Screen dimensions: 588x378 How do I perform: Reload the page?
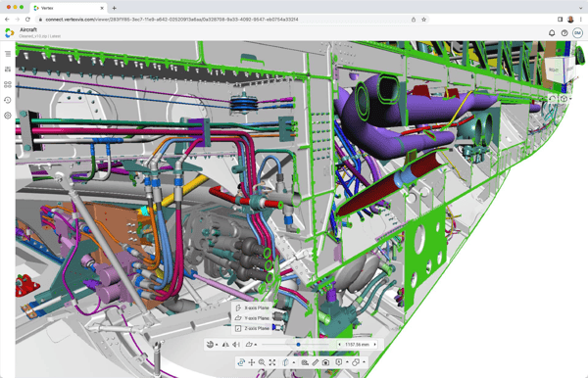[27, 20]
